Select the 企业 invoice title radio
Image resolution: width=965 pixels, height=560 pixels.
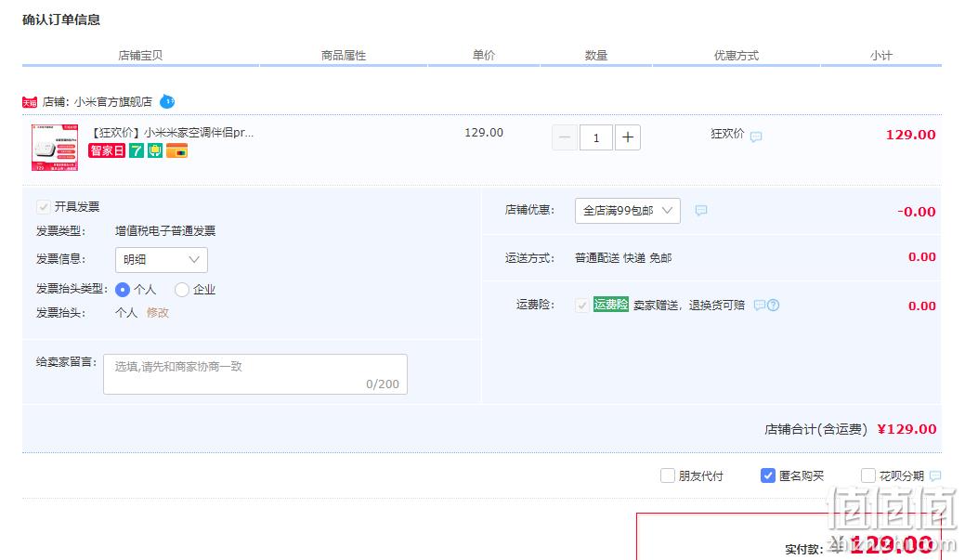(x=182, y=289)
